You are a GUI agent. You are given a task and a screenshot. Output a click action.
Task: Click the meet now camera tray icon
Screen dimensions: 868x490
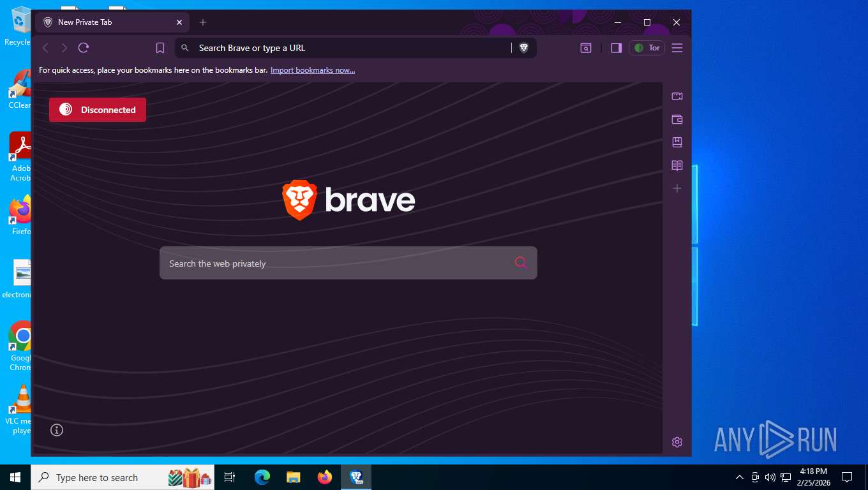755,477
